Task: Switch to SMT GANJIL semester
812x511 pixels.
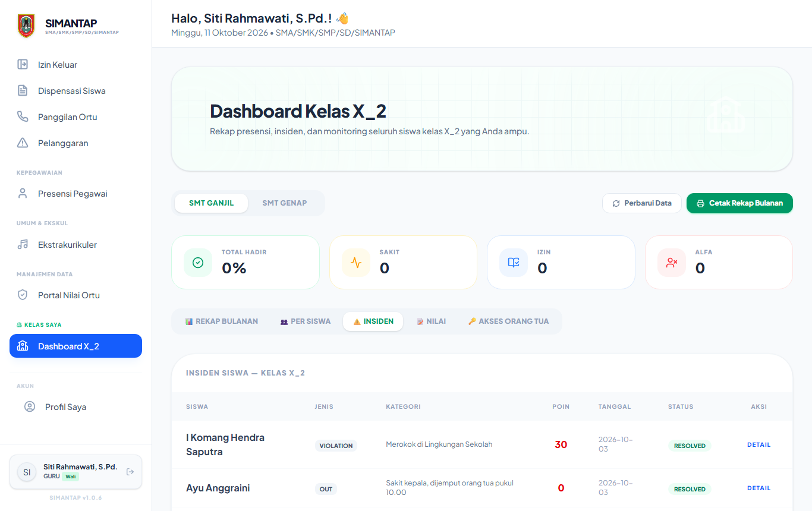Action: click(x=211, y=203)
